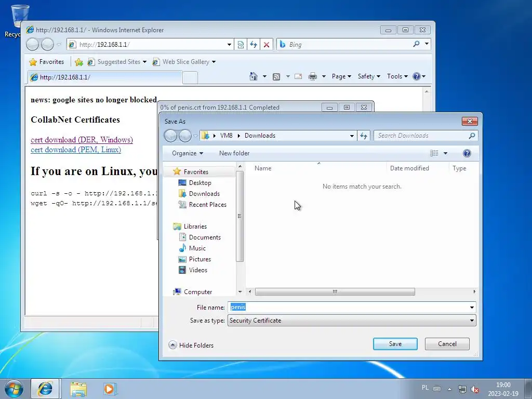Expand IE address bar dropdown arrow
Viewport: 532px width, 399px height.
pyautogui.click(x=229, y=45)
